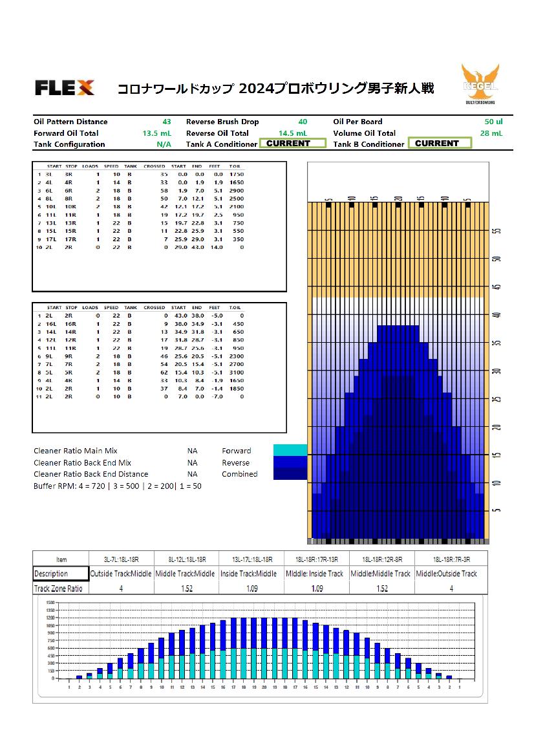The height and width of the screenshot is (756, 534).
Task: Click the Oil Per Board label
Action: 358,122
